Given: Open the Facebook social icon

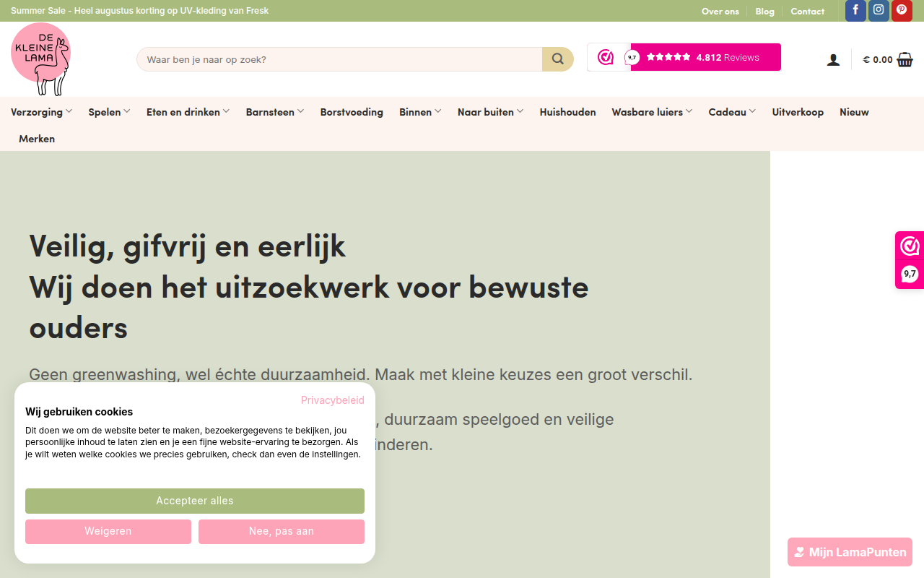Looking at the screenshot, I should tap(855, 11).
